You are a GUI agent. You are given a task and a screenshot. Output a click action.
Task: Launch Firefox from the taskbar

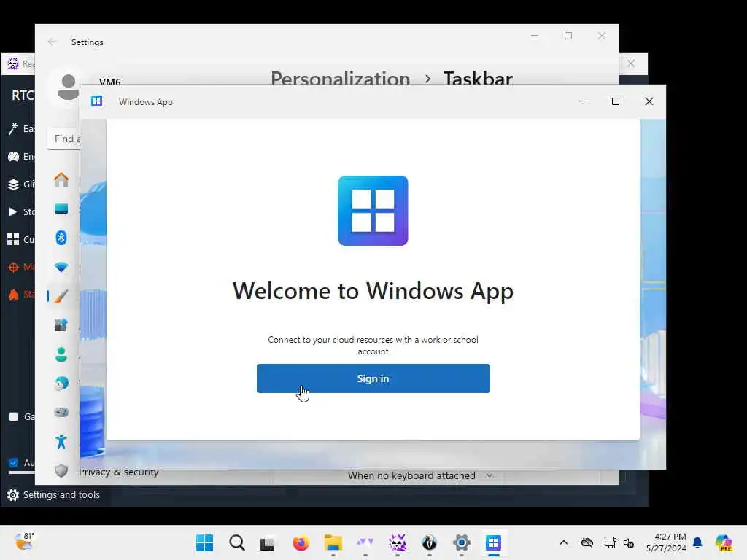pos(301,542)
